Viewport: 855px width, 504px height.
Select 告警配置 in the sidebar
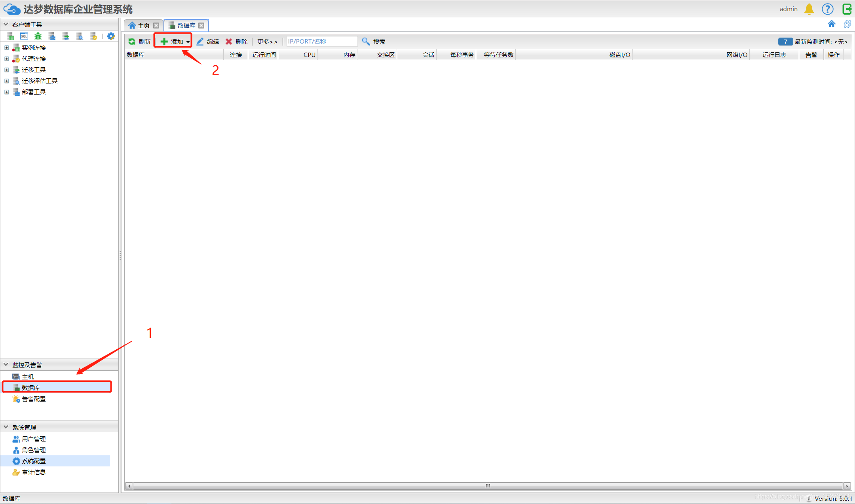[34, 399]
